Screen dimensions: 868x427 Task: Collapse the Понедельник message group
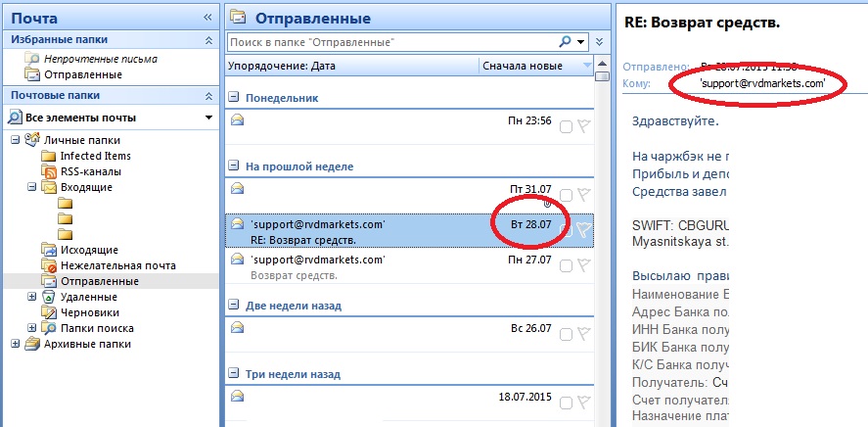pos(234,98)
